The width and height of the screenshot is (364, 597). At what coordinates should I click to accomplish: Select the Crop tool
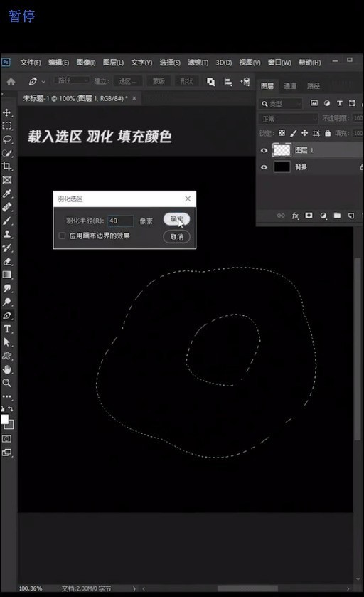[x=7, y=167]
